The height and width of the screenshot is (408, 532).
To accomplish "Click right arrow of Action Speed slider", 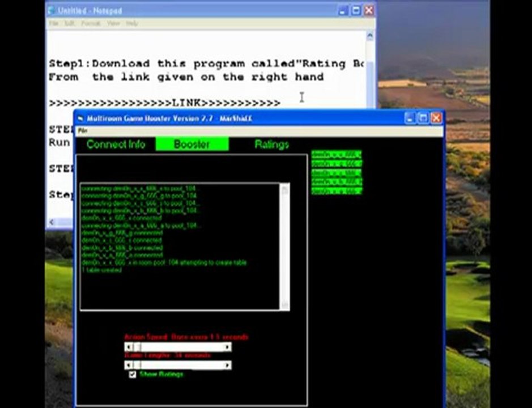I will (x=227, y=347).
